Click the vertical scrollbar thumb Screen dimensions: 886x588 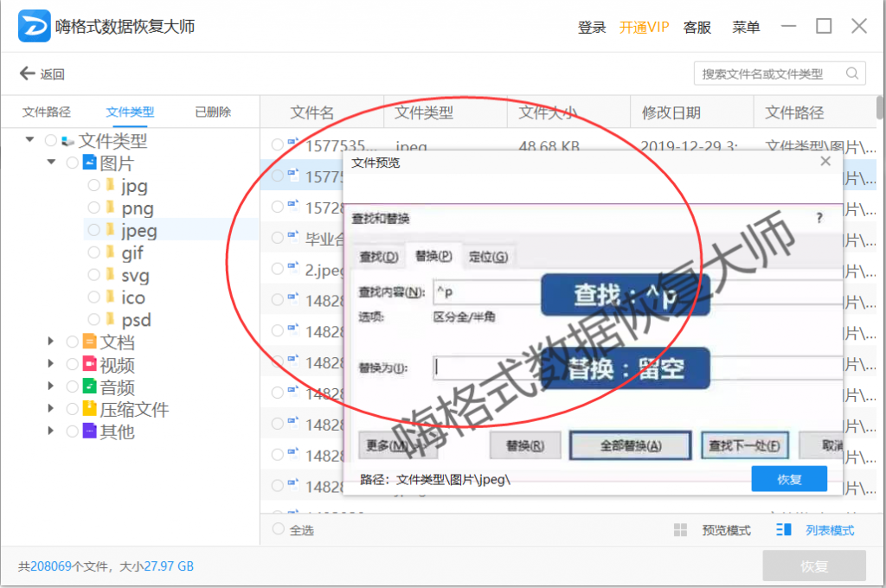click(x=880, y=107)
